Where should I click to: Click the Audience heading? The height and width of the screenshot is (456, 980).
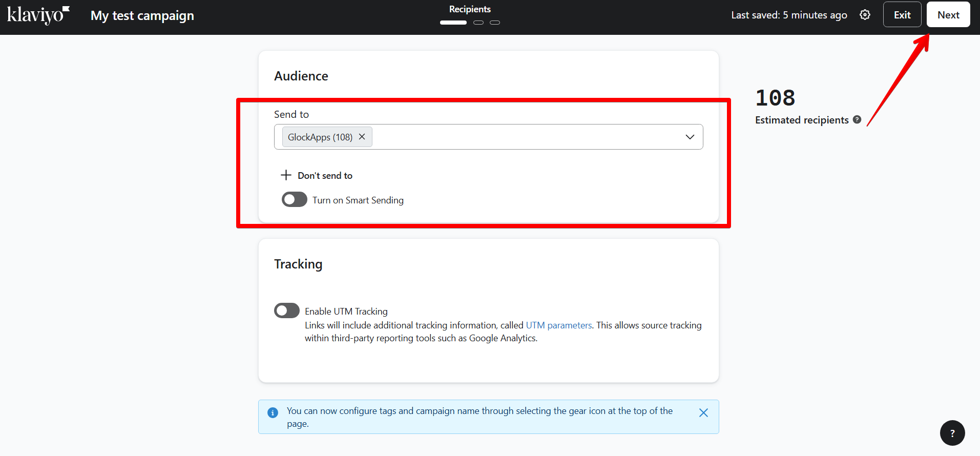pyautogui.click(x=301, y=76)
